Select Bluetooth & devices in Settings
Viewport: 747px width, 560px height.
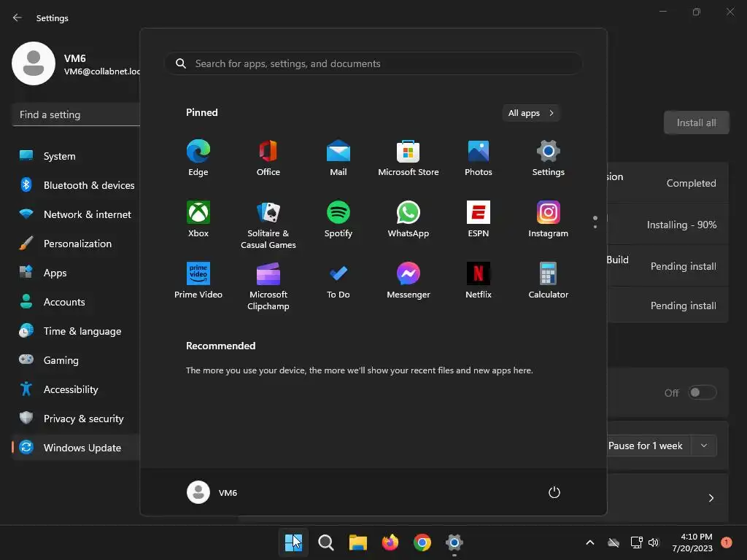76,185
